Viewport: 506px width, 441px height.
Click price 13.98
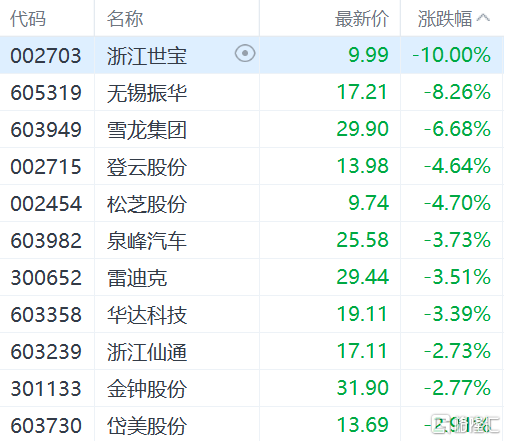362,166
